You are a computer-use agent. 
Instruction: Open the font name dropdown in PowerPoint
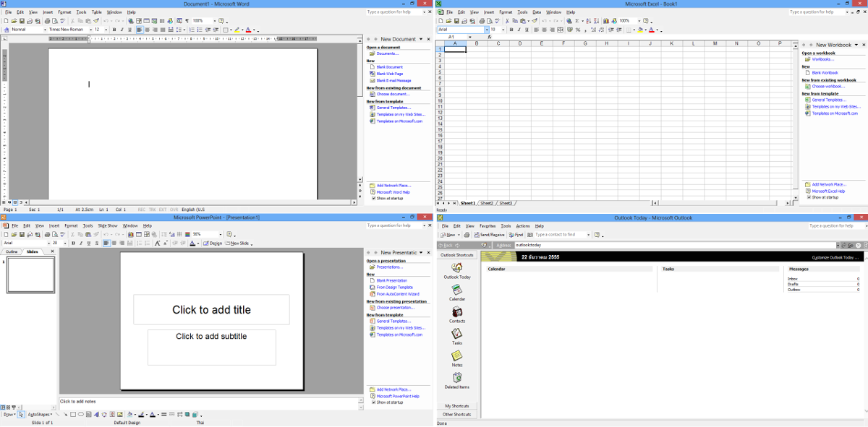pyautogui.click(x=50, y=243)
